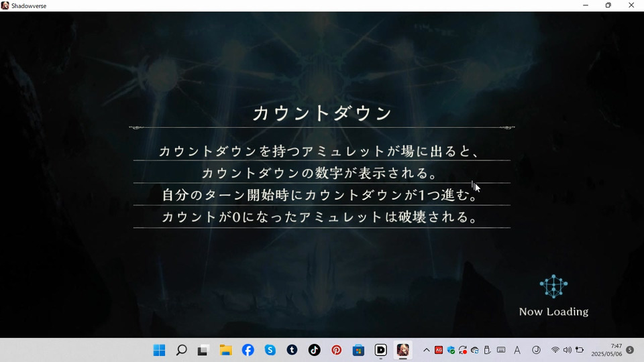Click the battery status icon

click(580, 350)
